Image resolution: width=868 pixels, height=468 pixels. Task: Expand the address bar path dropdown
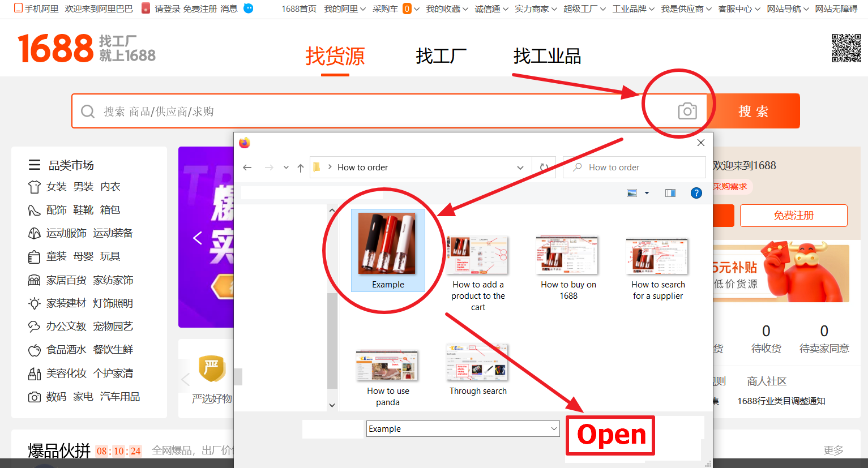click(520, 168)
